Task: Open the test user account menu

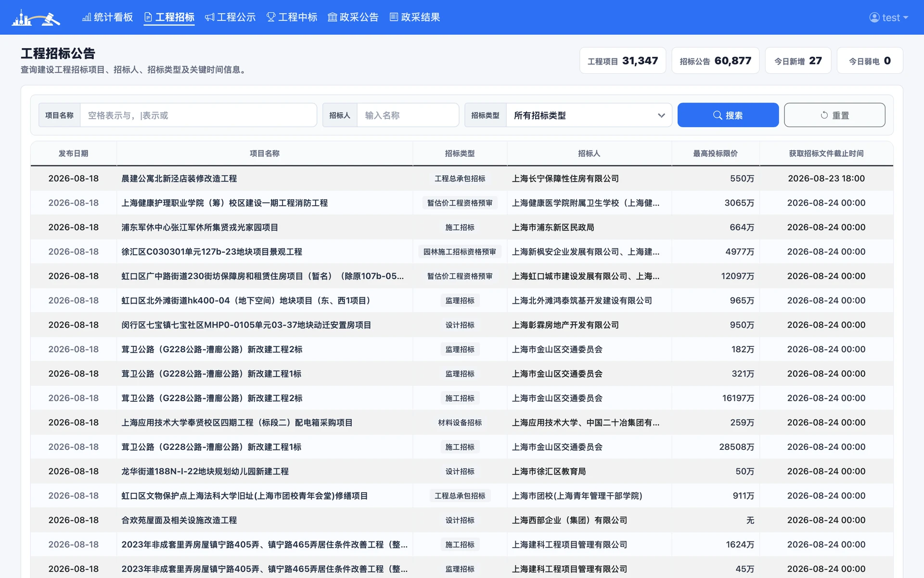Action: 889,17
